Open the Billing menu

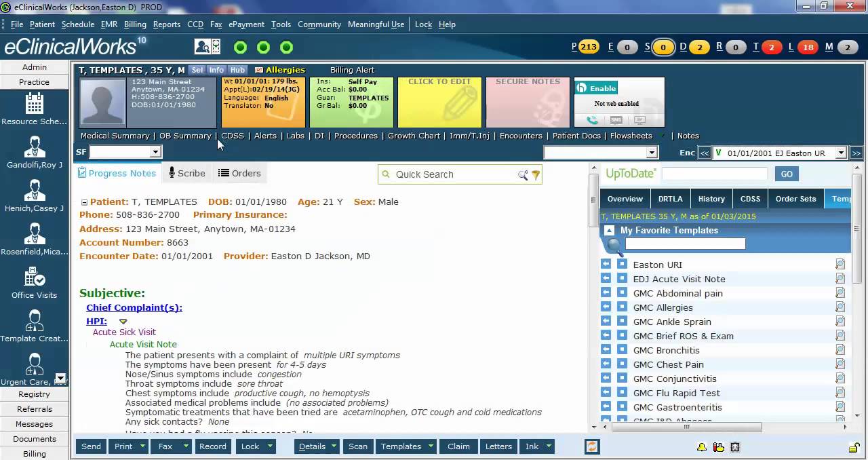[135, 24]
